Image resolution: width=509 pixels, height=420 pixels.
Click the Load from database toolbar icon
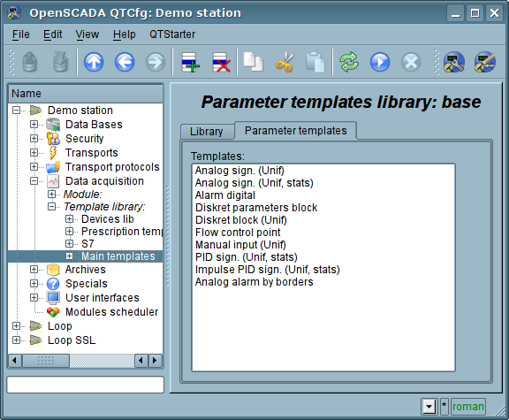pos(30,62)
